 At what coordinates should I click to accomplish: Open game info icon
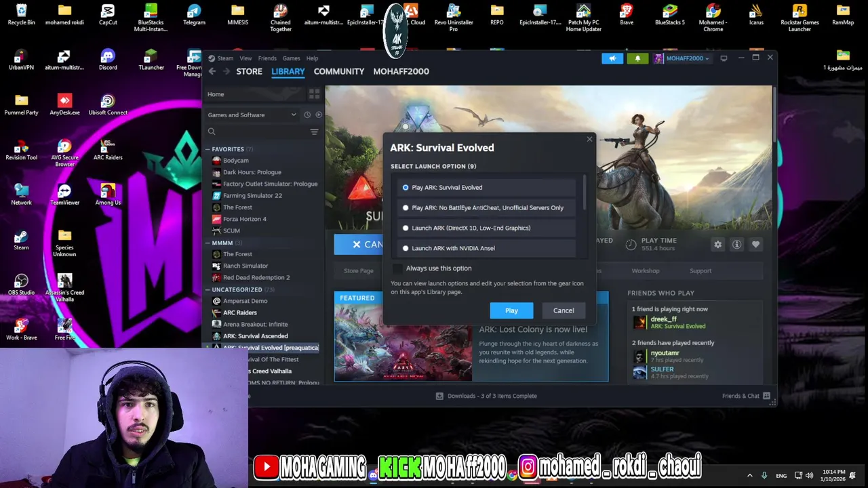pos(737,245)
